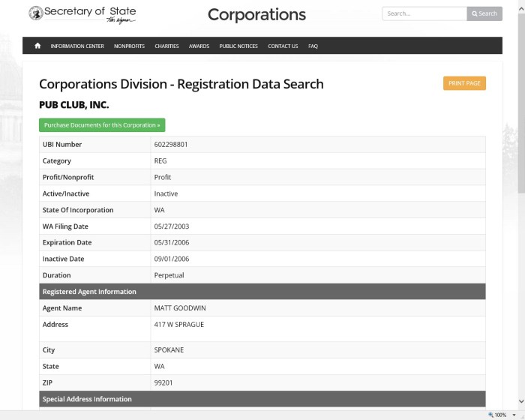Open the Public Notices page
This screenshot has width=525, height=420.
(x=238, y=46)
